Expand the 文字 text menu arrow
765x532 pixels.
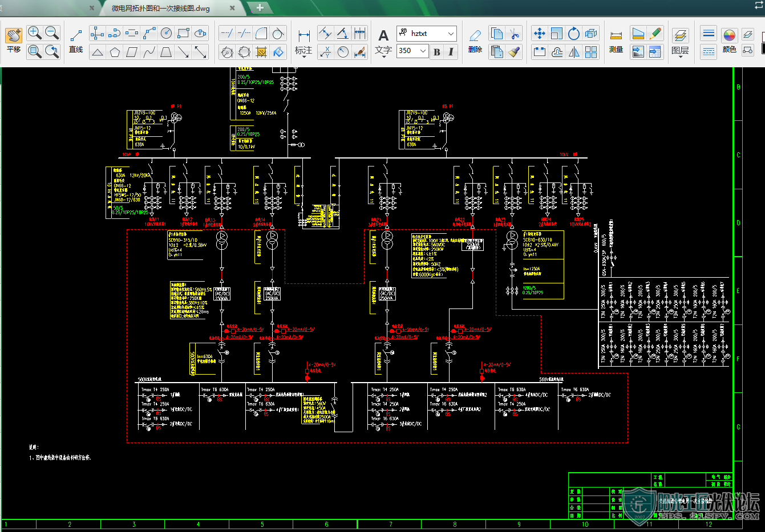(x=383, y=58)
